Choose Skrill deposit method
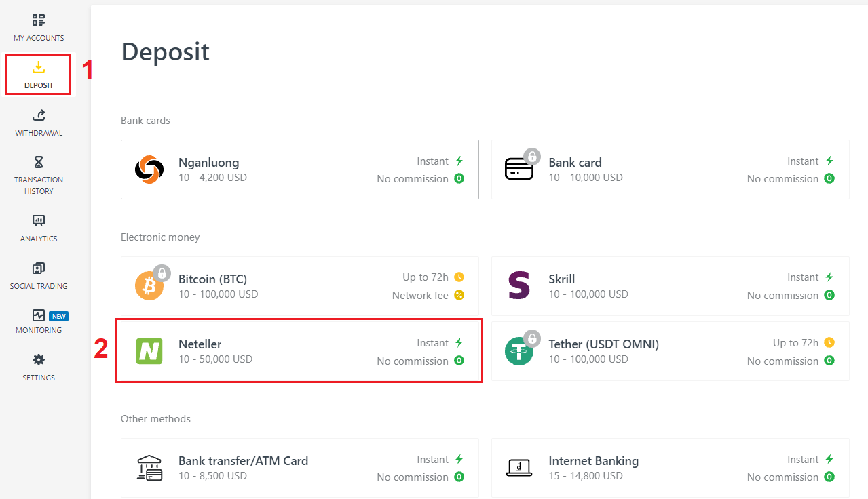The image size is (868, 499). point(670,286)
